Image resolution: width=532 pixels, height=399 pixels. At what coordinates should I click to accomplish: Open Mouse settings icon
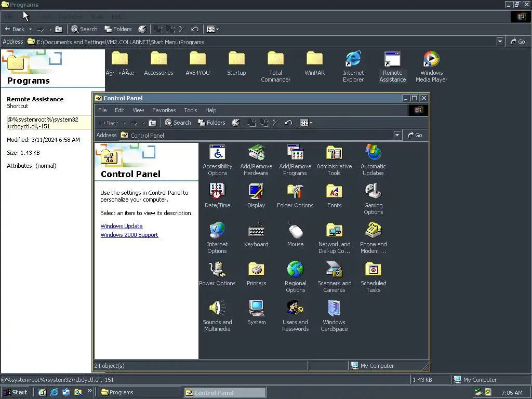pyautogui.click(x=295, y=235)
